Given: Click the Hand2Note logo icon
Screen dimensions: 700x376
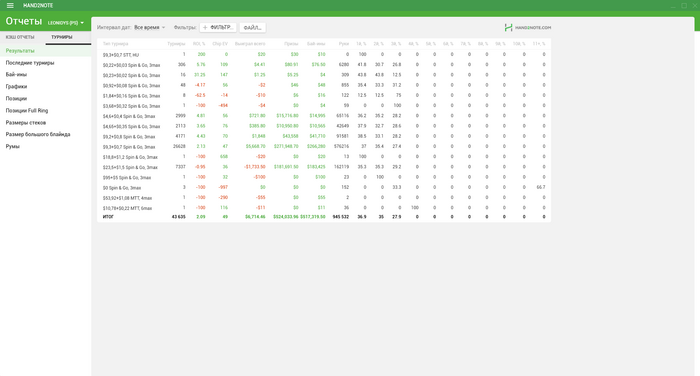Looking at the screenshot, I should [508, 28].
